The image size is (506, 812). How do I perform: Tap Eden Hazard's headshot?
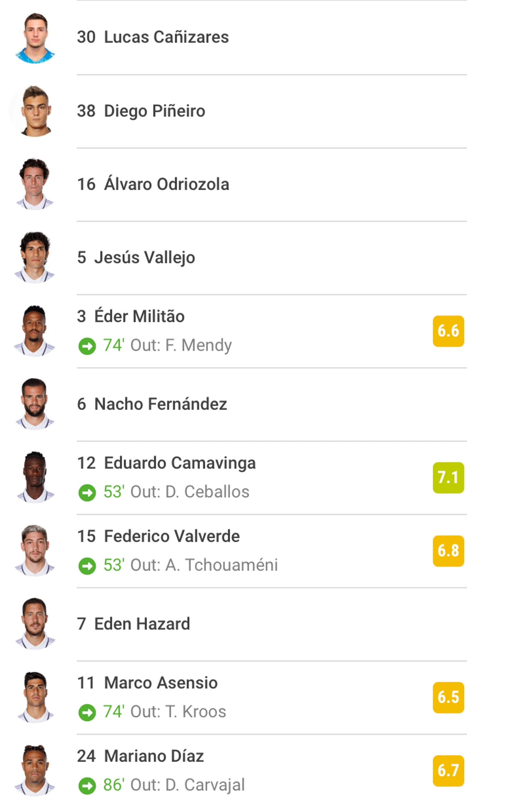(x=35, y=624)
